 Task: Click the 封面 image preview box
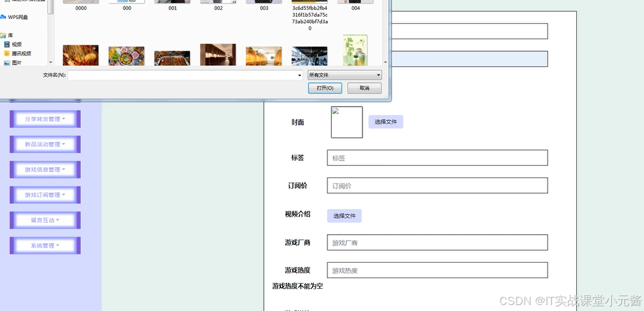click(x=346, y=122)
